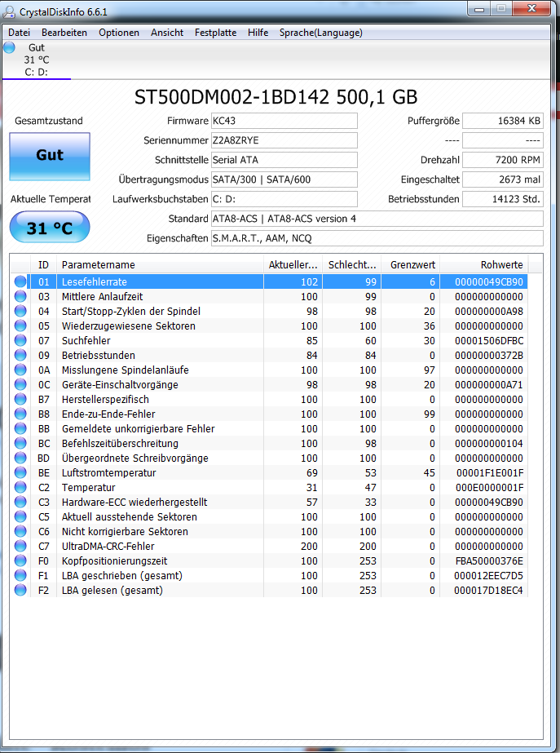This screenshot has height=753, width=560.
Task: Click status icon of Mittlere Anlaufzeit row
Action: pos(20,297)
